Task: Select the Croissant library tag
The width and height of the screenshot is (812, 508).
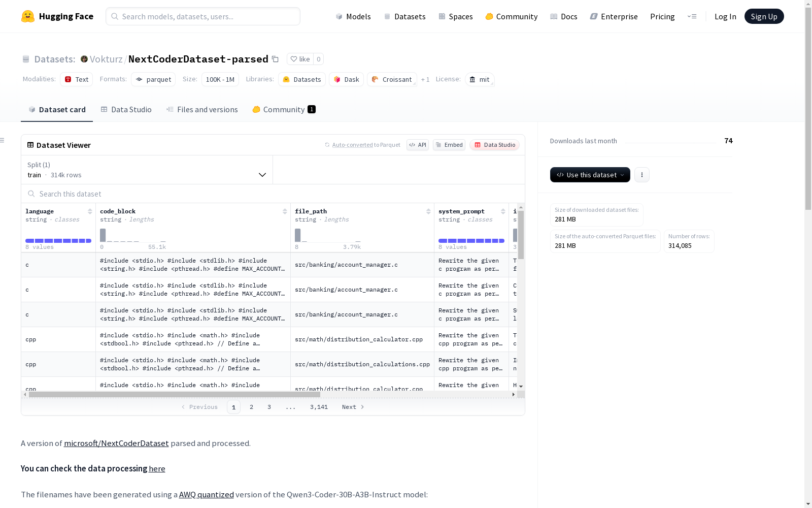Action: pos(392,79)
